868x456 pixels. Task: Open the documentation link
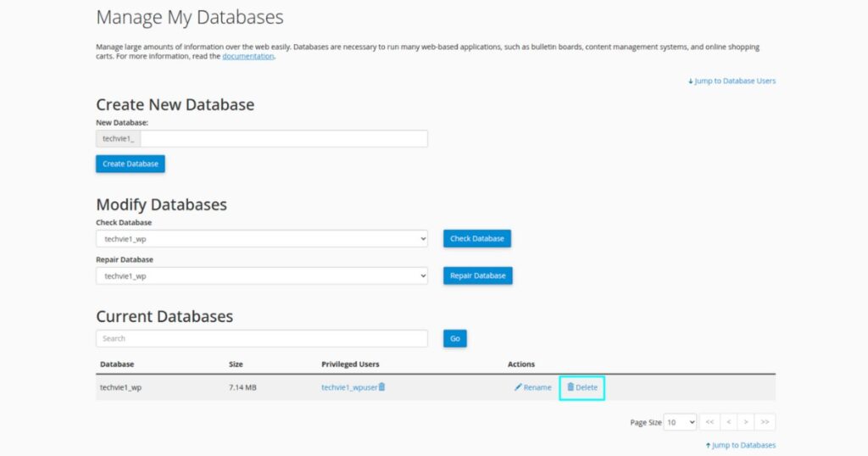click(x=248, y=56)
